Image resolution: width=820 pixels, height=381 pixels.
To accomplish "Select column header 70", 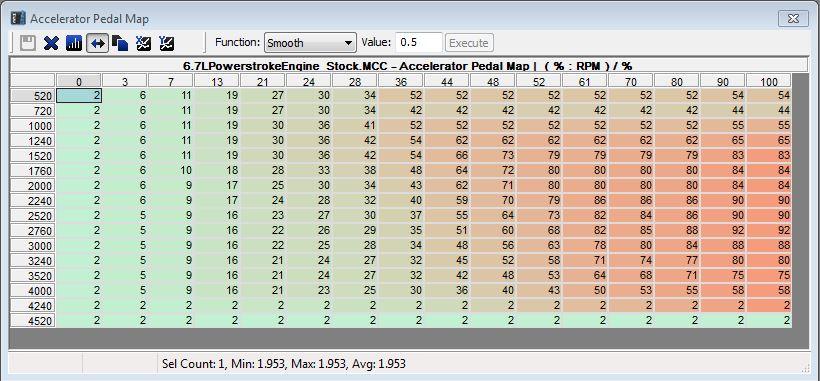I will [x=631, y=81].
